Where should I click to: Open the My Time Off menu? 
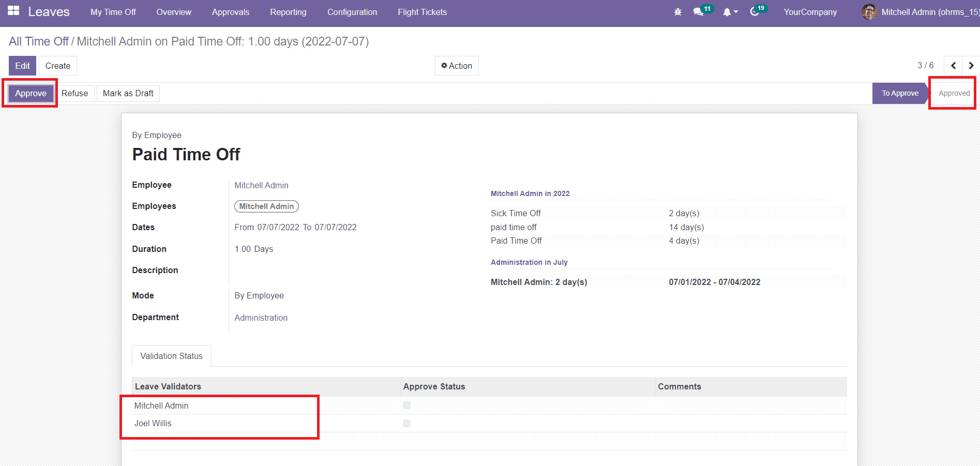point(113,12)
